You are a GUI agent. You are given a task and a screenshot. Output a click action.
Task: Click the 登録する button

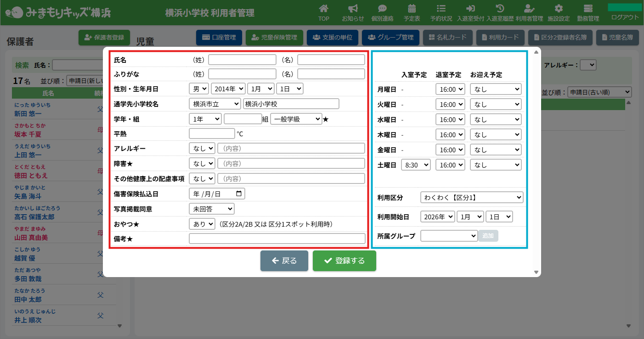click(344, 261)
